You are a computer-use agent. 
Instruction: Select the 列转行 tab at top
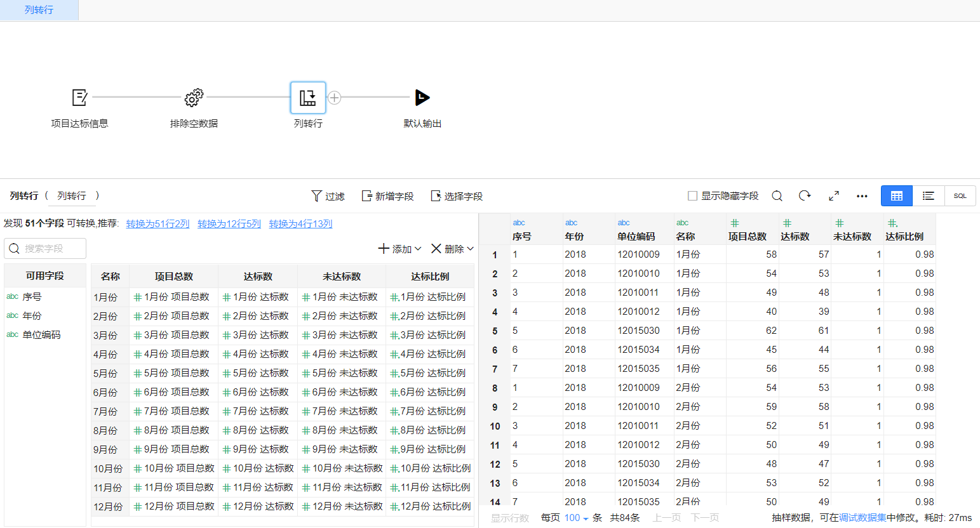pos(39,10)
